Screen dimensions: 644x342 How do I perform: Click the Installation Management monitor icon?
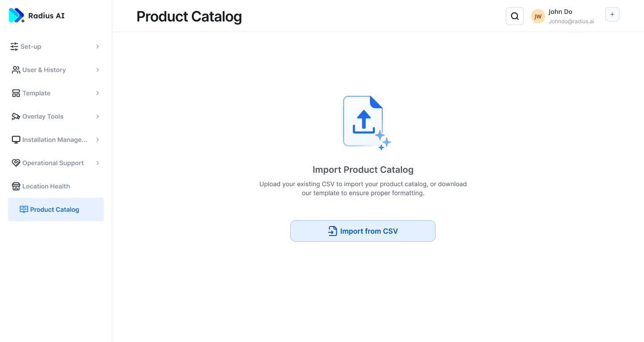(16, 140)
